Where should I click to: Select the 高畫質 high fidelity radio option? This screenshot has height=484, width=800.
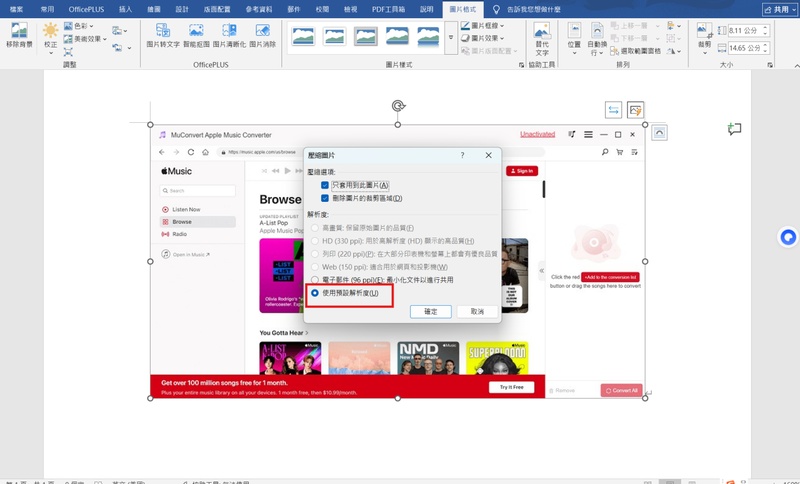coord(315,228)
